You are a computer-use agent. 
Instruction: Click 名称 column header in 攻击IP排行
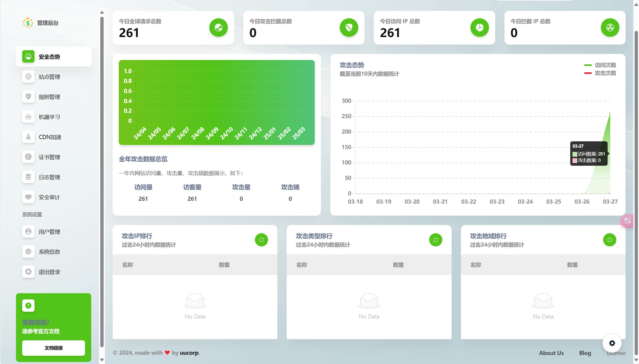(128, 265)
